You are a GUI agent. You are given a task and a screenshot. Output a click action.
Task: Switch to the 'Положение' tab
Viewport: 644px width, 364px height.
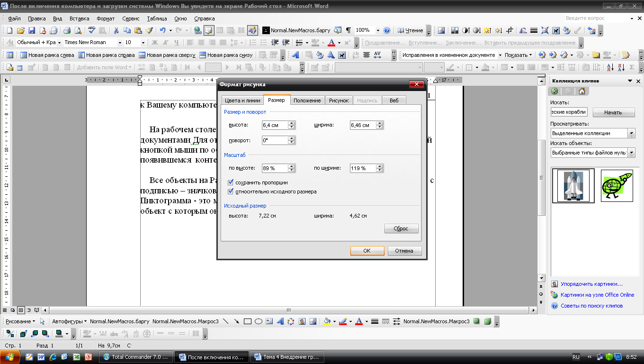point(307,100)
